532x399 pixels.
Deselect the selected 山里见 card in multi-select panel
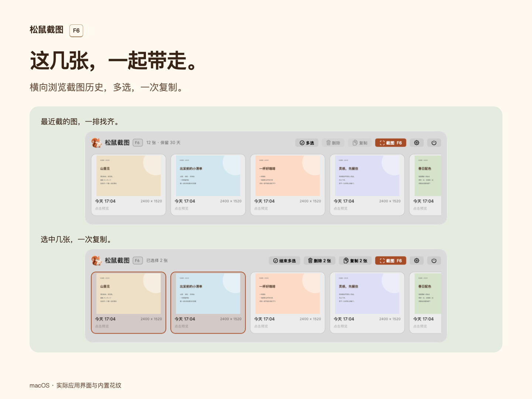(x=129, y=303)
